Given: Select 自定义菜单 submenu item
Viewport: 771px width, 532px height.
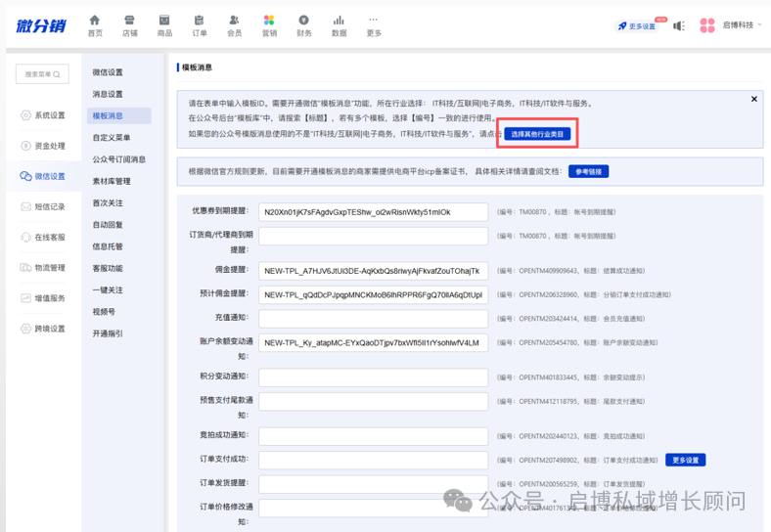Looking at the screenshot, I should [112, 138].
